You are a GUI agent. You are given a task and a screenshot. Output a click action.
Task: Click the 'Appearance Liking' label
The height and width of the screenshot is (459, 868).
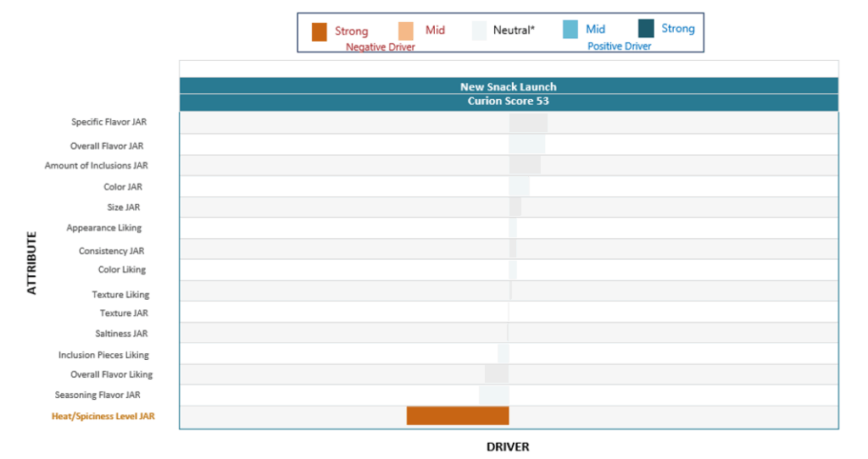[x=104, y=228]
